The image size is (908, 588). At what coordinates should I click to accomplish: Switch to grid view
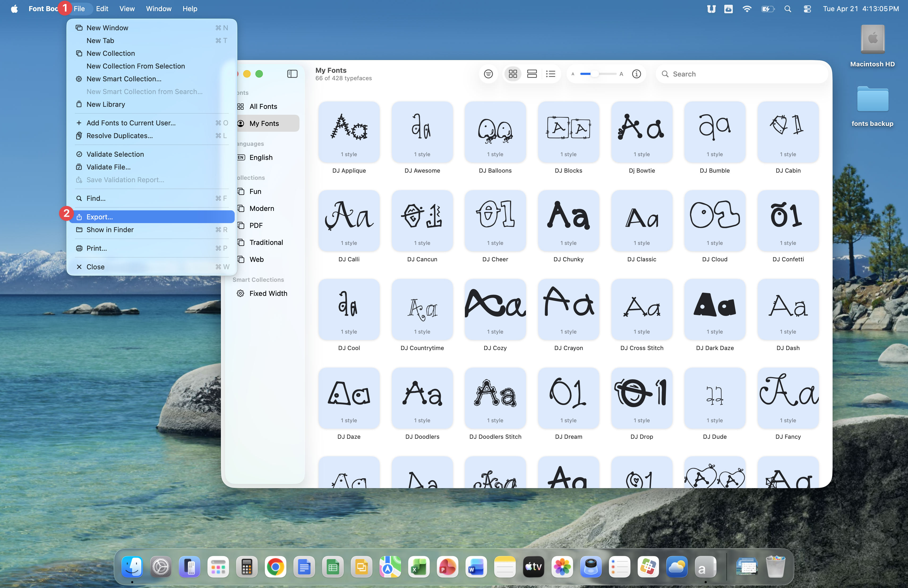point(513,74)
